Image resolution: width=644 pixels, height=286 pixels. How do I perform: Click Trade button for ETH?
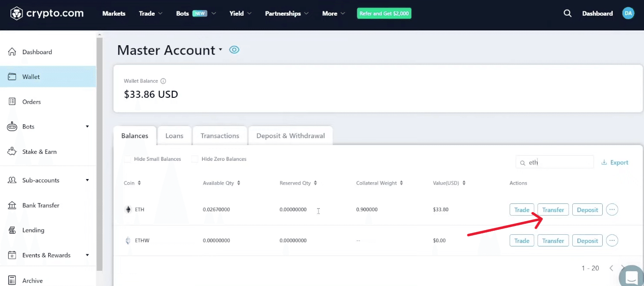pyautogui.click(x=522, y=210)
